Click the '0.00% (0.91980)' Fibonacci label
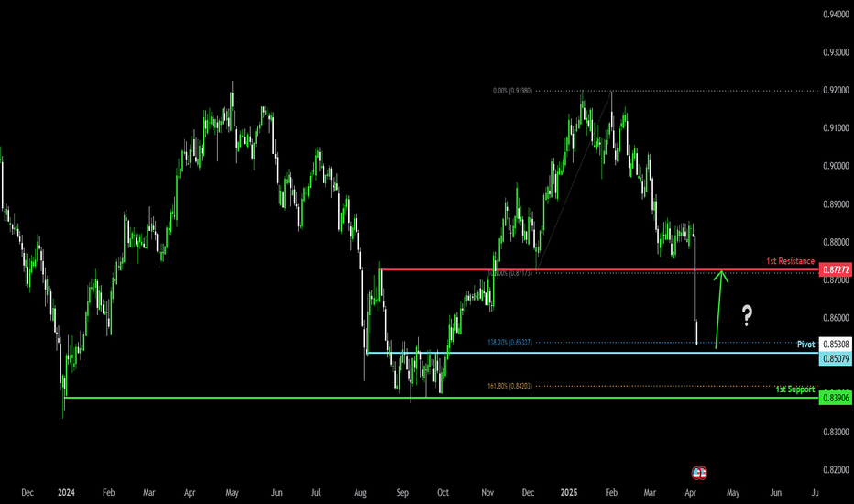Image resolution: width=854 pixels, height=504 pixels. click(512, 91)
